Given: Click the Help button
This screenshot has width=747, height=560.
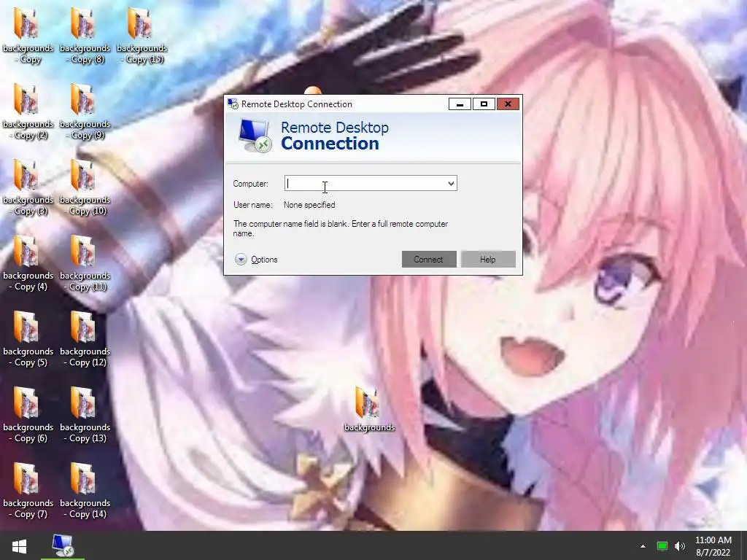Looking at the screenshot, I should click(x=488, y=260).
